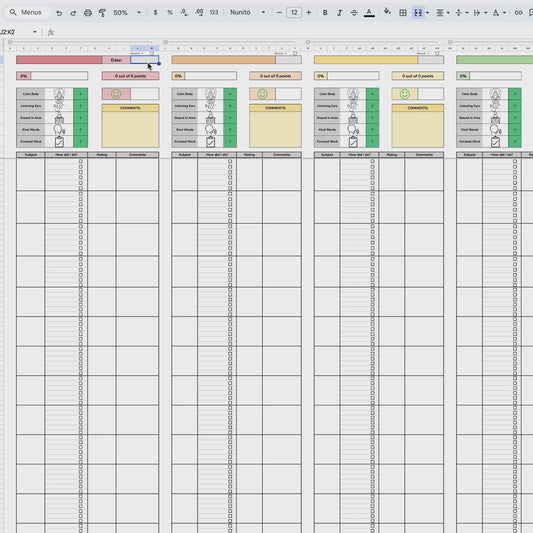Click the red section's 0% progress bar
The height and width of the screenshot is (533, 533).
point(52,76)
